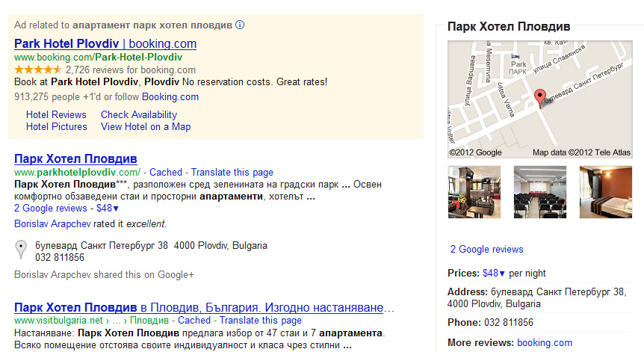Select the Check Availability sitelink
This screenshot has width=644, height=352.
[139, 114]
